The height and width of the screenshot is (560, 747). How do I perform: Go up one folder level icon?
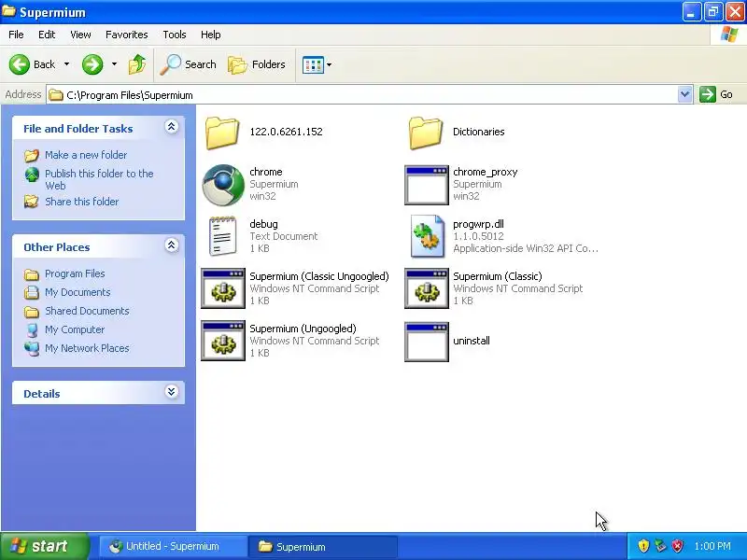(x=137, y=64)
